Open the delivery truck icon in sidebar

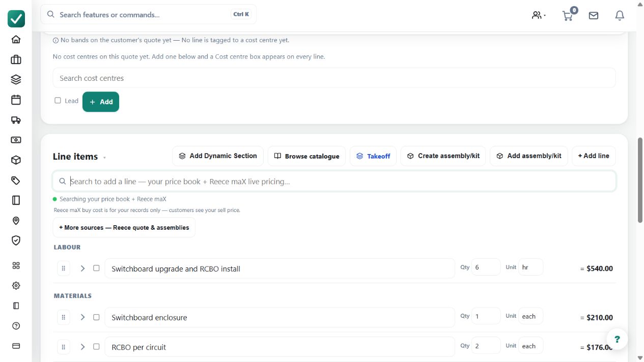[16, 120]
